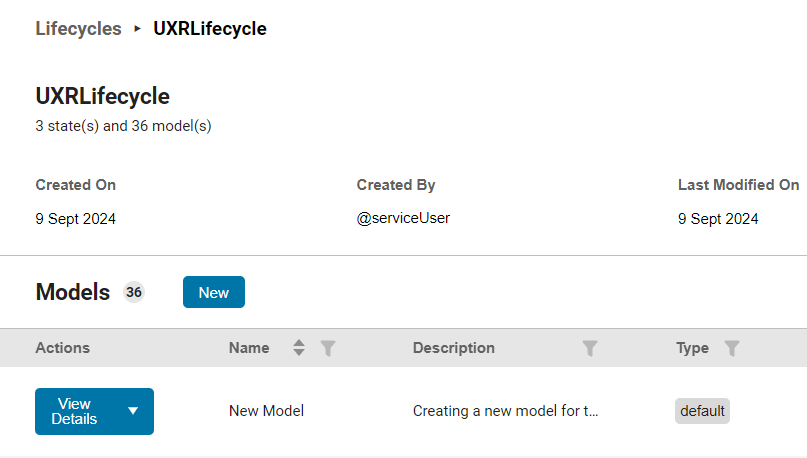Click the UXRLifecycle page heading
Screen dimensions: 807x458
pyautogui.click(x=102, y=97)
